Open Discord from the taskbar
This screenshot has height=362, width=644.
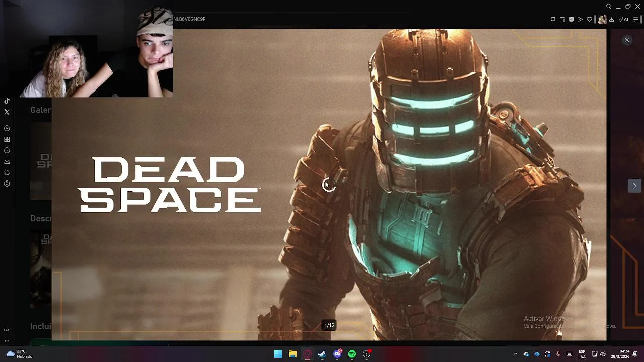tap(337, 354)
